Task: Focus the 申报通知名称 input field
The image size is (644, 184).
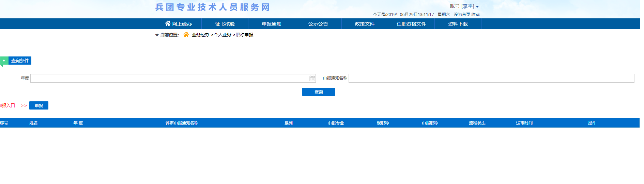Action: tap(491, 79)
